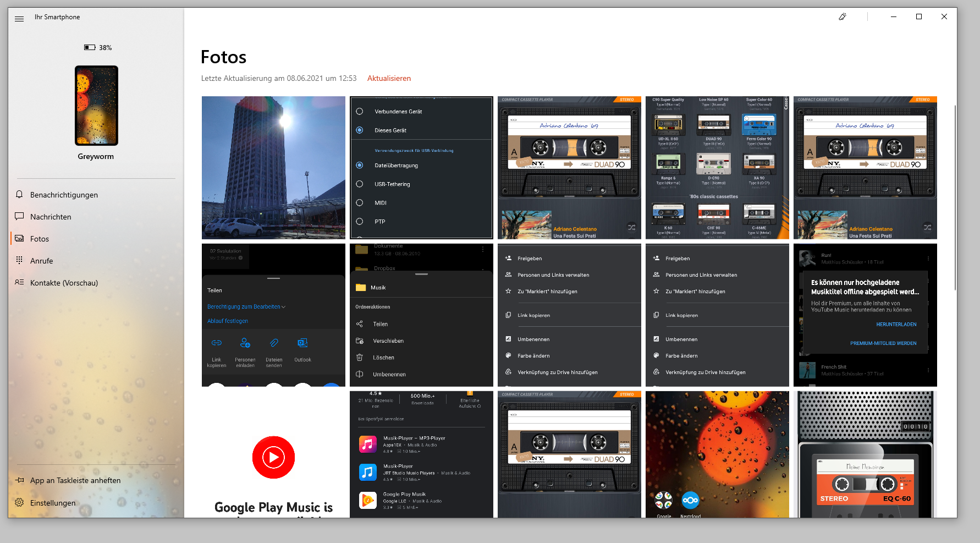Click the red Aktualisieren link

[x=389, y=79]
